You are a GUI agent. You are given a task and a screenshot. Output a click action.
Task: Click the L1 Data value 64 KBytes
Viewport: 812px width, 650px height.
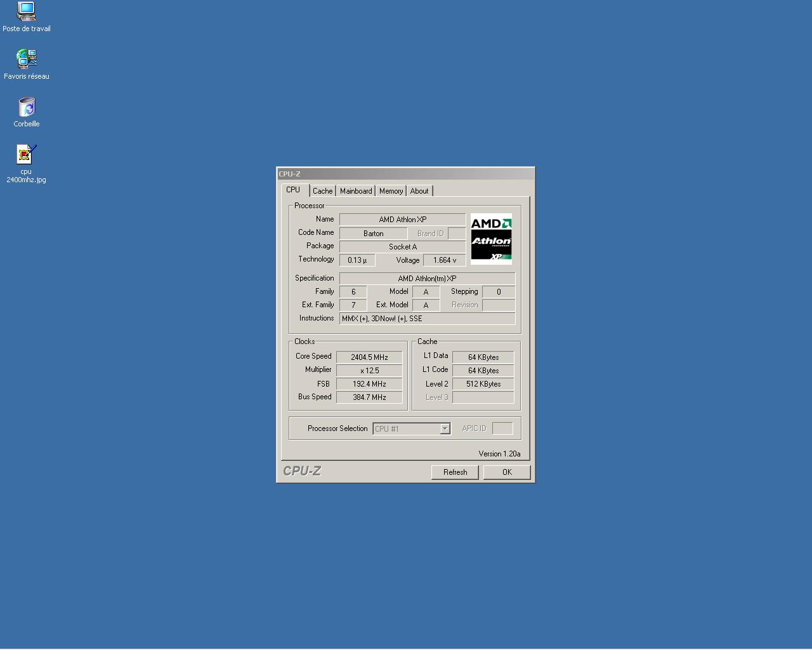pos(483,357)
